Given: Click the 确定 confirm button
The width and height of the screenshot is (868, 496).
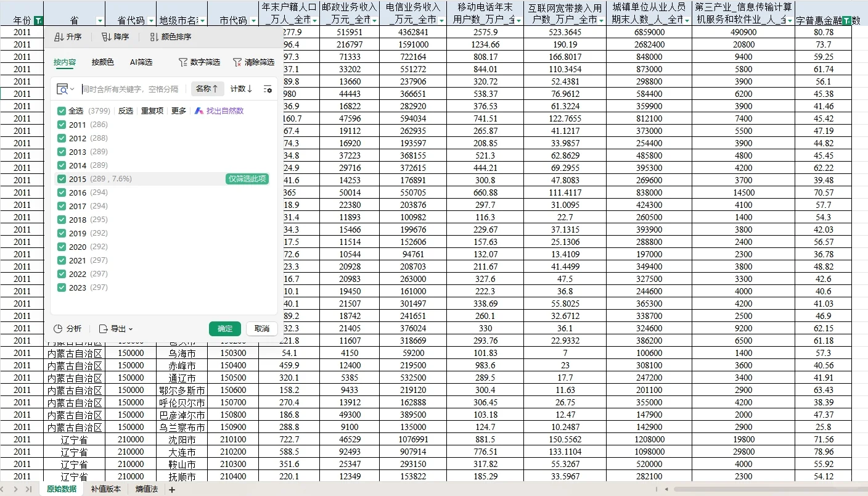Looking at the screenshot, I should click(x=224, y=329).
